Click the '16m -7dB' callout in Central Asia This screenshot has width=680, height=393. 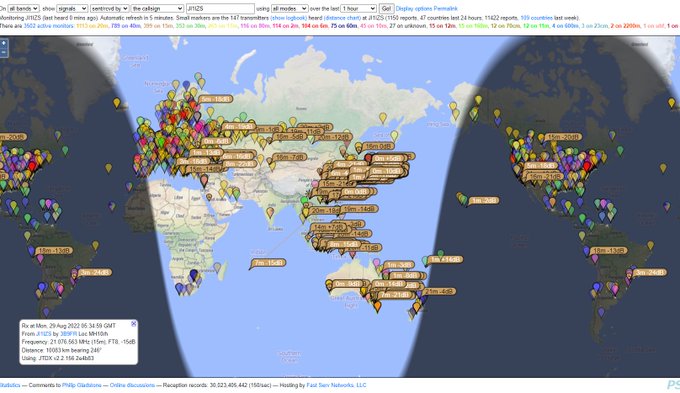click(291, 157)
